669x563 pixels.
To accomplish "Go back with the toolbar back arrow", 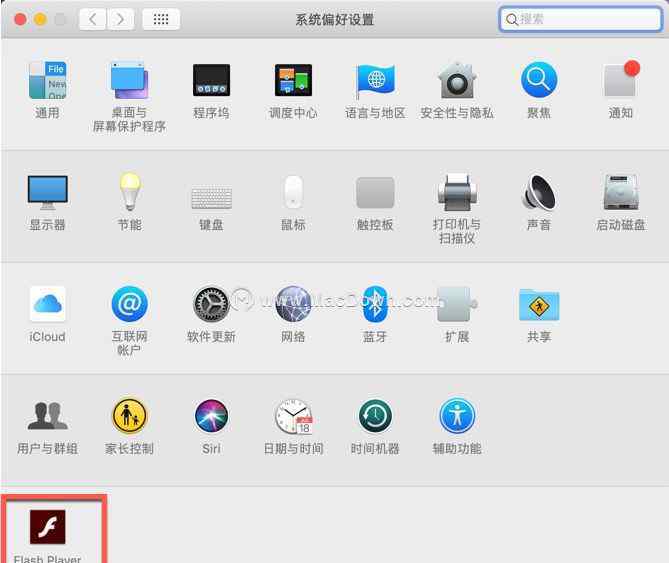I will [x=92, y=19].
